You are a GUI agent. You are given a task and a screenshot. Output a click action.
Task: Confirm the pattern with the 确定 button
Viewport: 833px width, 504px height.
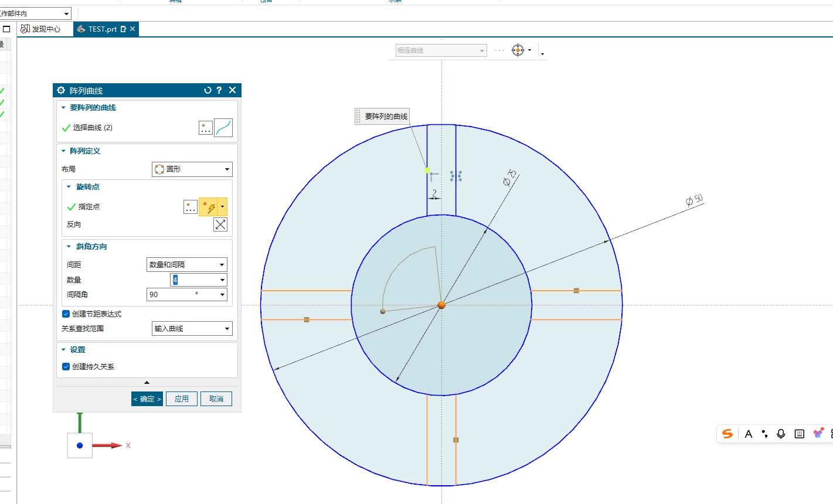click(x=147, y=399)
